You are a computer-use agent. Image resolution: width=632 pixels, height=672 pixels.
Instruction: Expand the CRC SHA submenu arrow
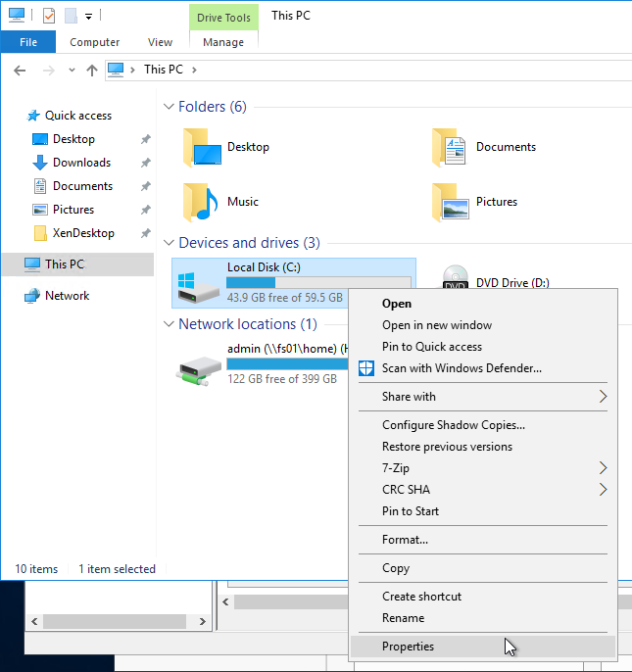(x=603, y=490)
